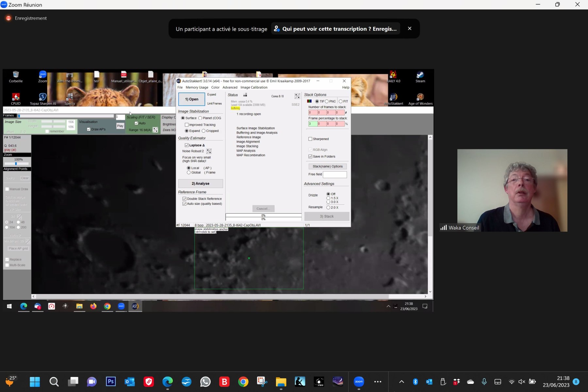The width and height of the screenshot is (588, 392).
Task: Click the Windows Start button on bottom taskbar
Action: 35,381
